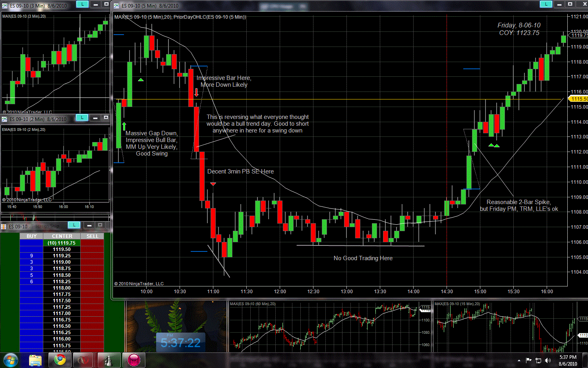Click the CENTER column header in DOM
This screenshot has width=588, height=368.
coord(62,236)
